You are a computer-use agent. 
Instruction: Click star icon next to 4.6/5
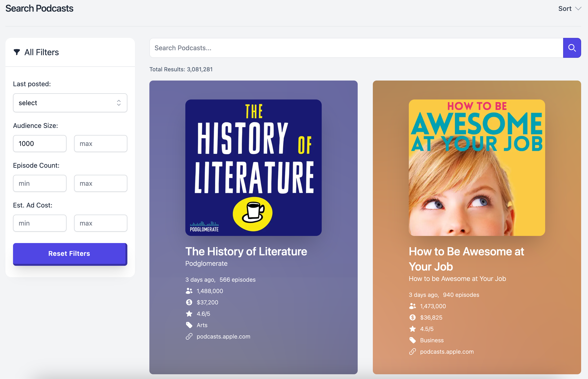click(x=189, y=314)
